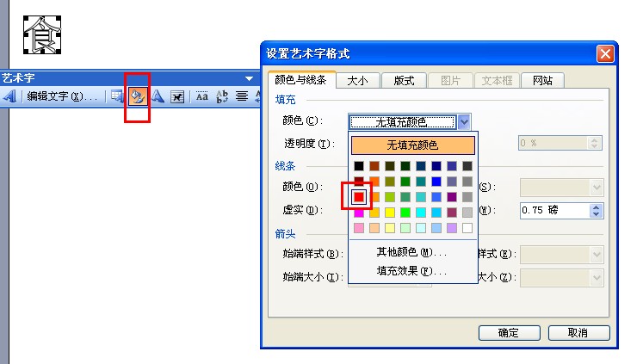Open 其他颜色(M)... from the palette
Viewport: 643px width, 364px height.
(x=411, y=252)
